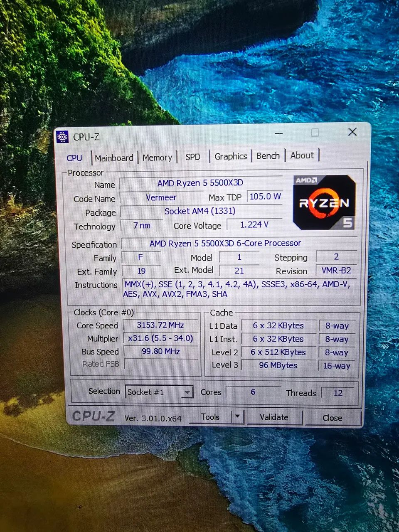Click the CPU-Z title text in title bar
The image size is (399, 532).
pyautogui.click(x=86, y=137)
